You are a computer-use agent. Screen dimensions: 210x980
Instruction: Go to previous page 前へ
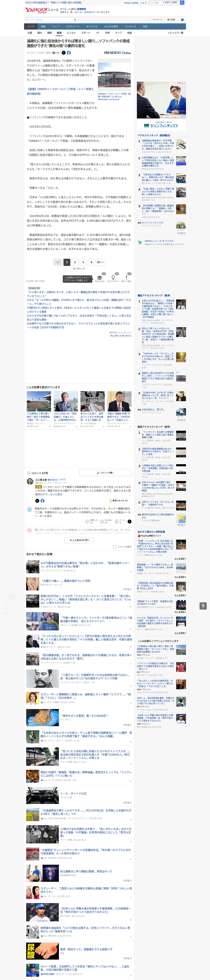point(58,262)
